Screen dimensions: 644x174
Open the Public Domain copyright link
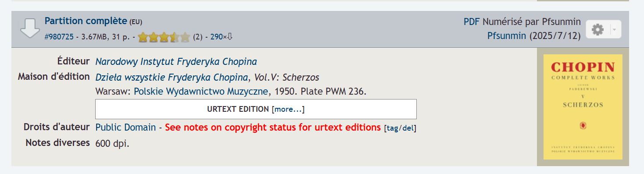(125, 128)
